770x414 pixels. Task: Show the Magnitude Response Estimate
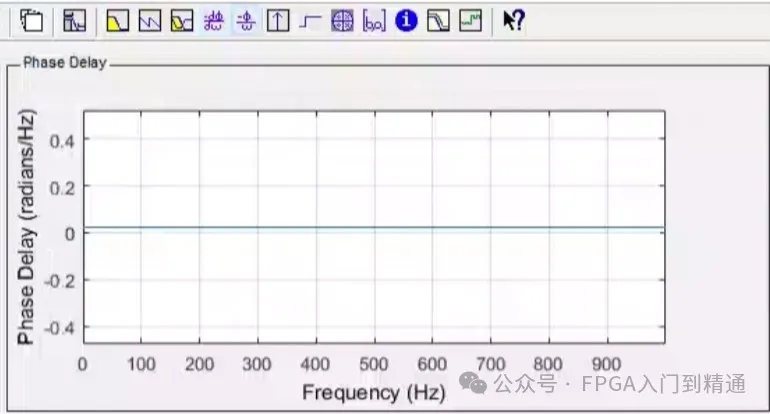[438, 20]
